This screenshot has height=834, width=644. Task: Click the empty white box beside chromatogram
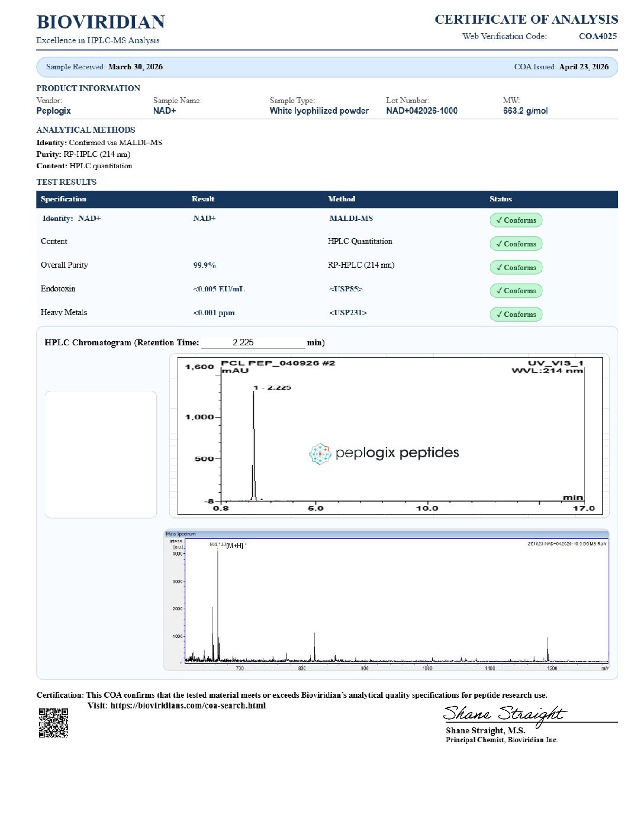101,454
